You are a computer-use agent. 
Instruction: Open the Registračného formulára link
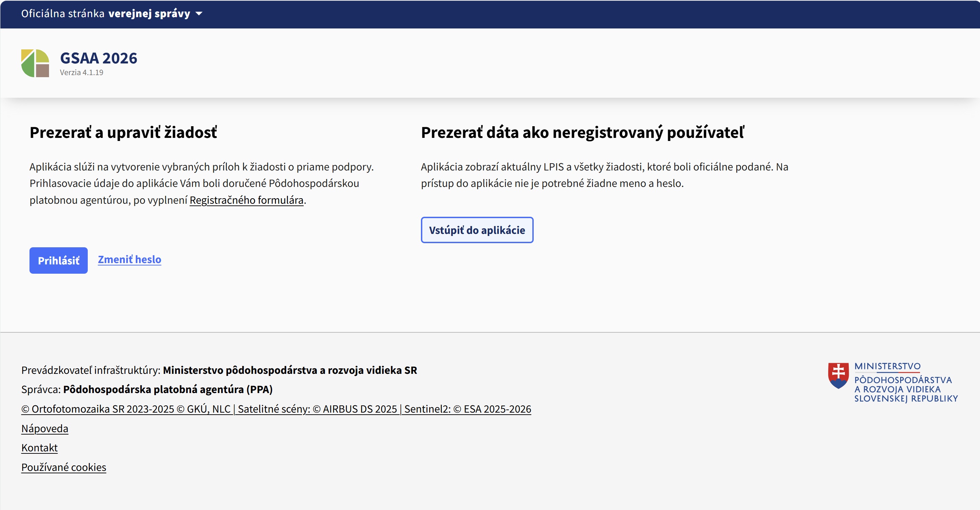(x=246, y=200)
